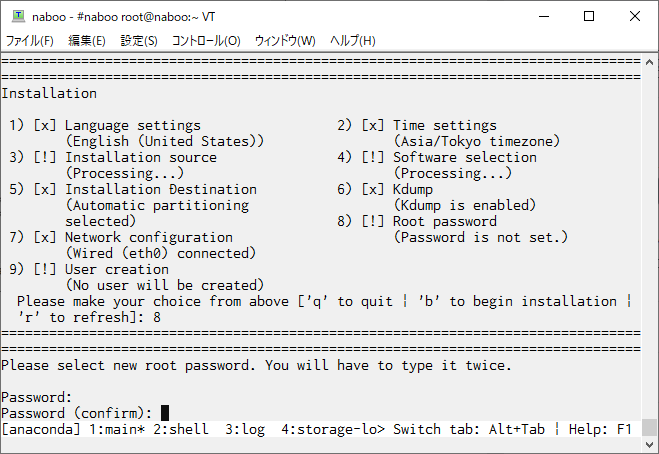This screenshot has width=659, height=454.
Task: Click the scrollbar up arrow
Action: click(649, 62)
